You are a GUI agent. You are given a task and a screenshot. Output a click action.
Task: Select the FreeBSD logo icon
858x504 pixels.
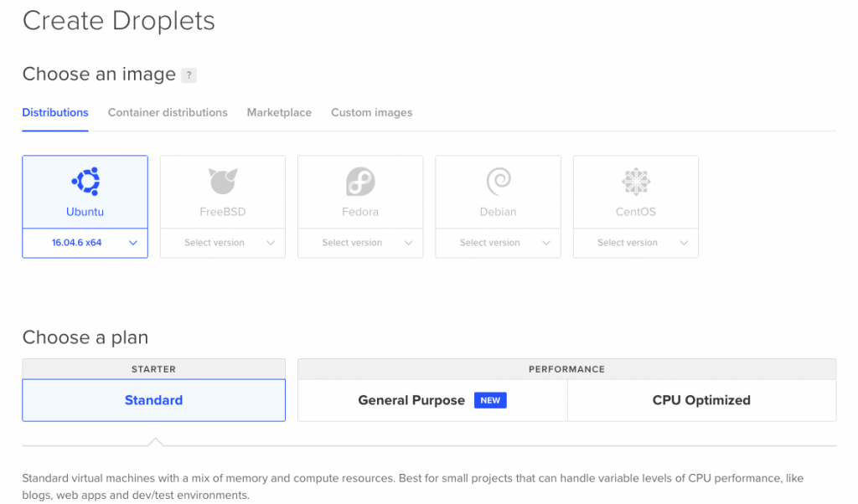[223, 181]
